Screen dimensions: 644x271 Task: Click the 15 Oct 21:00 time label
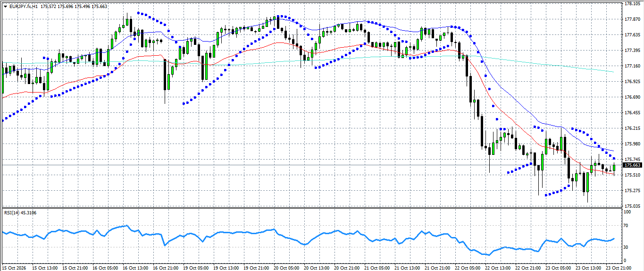(x=75, y=268)
